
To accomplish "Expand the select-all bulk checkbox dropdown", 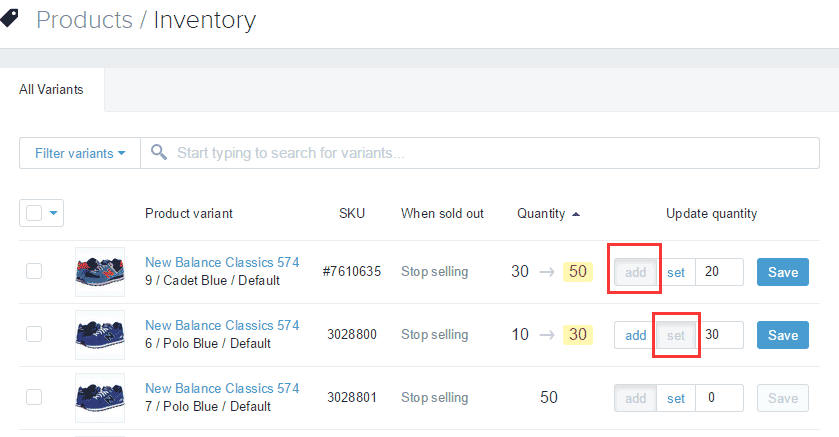I will pyautogui.click(x=54, y=213).
